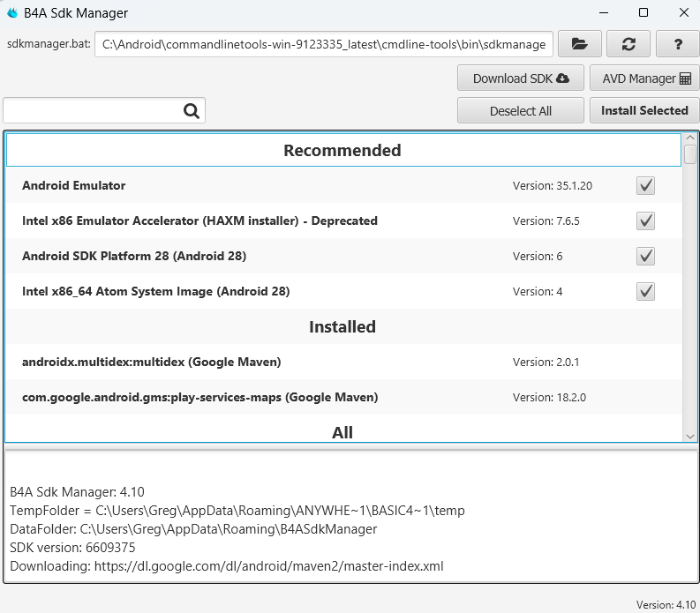Image resolution: width=700 pixels, height=613 pixels.
Task: Untick Android SDK Platform 28 checkbox
Action: tap(645, 256)
